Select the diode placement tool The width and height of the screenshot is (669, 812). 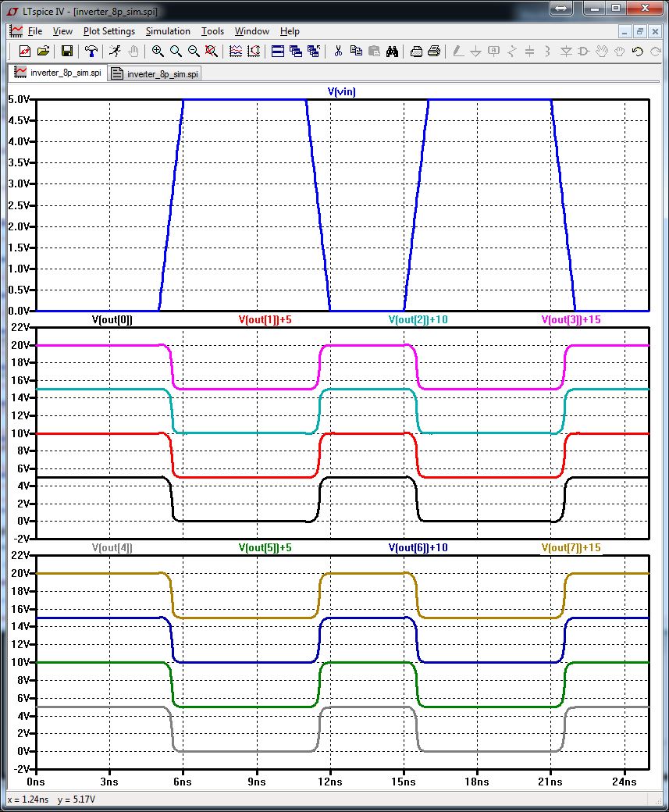[567, 52]
